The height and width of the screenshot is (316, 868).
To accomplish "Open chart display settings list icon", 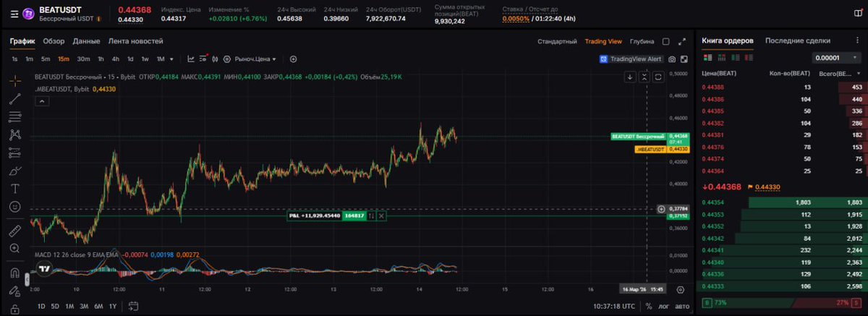I will pyautogui.click(x=203, y=59).
